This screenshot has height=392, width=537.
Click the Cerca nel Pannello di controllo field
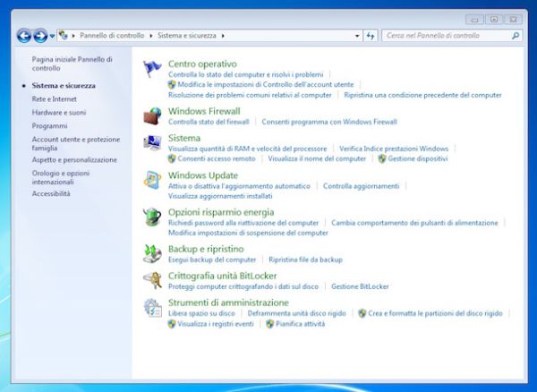[x=446, y=36]
